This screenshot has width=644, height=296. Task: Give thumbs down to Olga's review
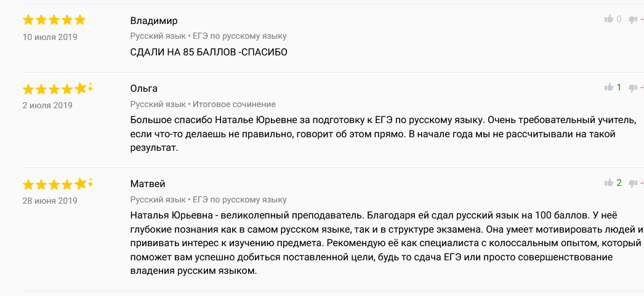(633, 88)
